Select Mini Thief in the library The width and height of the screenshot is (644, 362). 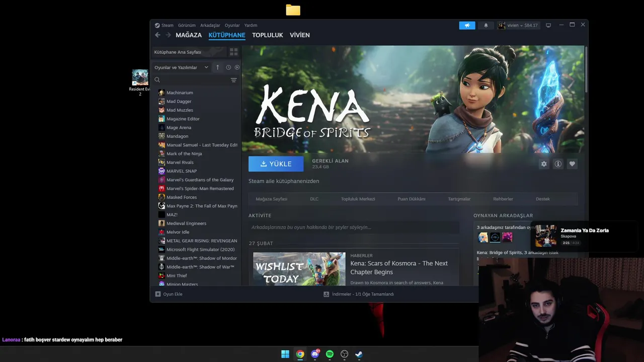(x=177, y=276)
